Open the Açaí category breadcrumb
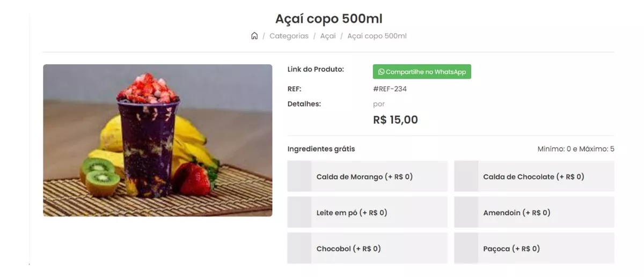 tap(328, 36)
